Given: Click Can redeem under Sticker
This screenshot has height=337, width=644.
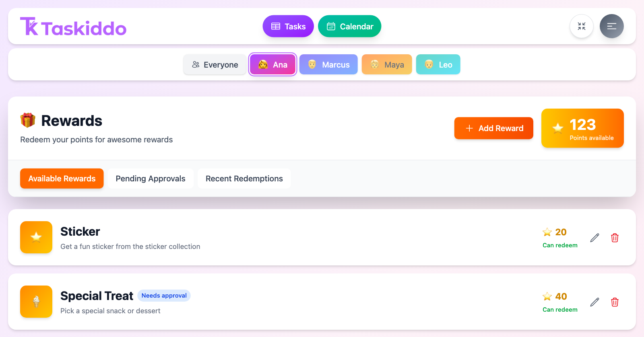Looking at the screenshot, I should click(x=560, y=245).
